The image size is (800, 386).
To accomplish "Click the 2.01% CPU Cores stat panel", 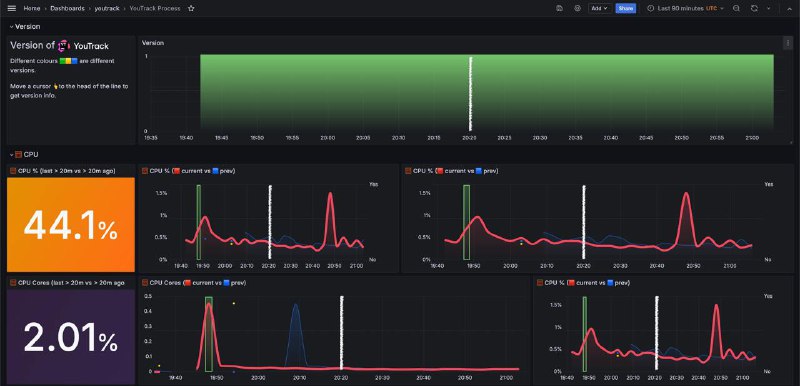I will click(71, 337).
